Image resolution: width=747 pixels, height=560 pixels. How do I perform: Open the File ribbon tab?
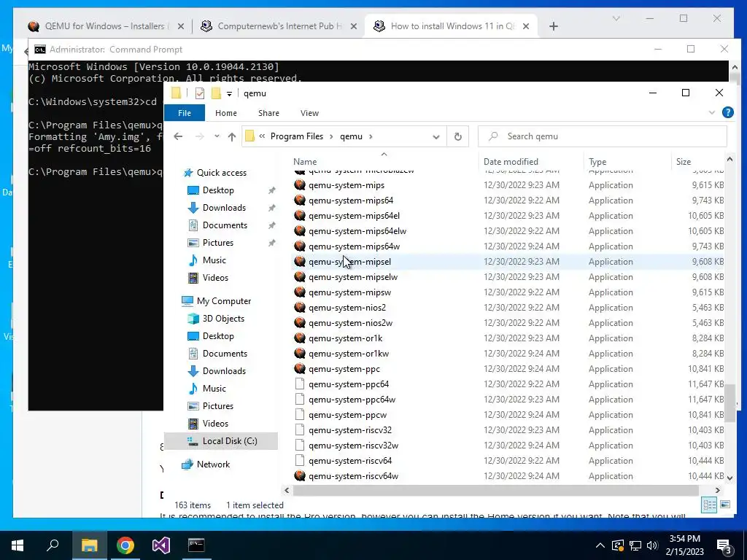pyautogui.click(x=185, y=113)
